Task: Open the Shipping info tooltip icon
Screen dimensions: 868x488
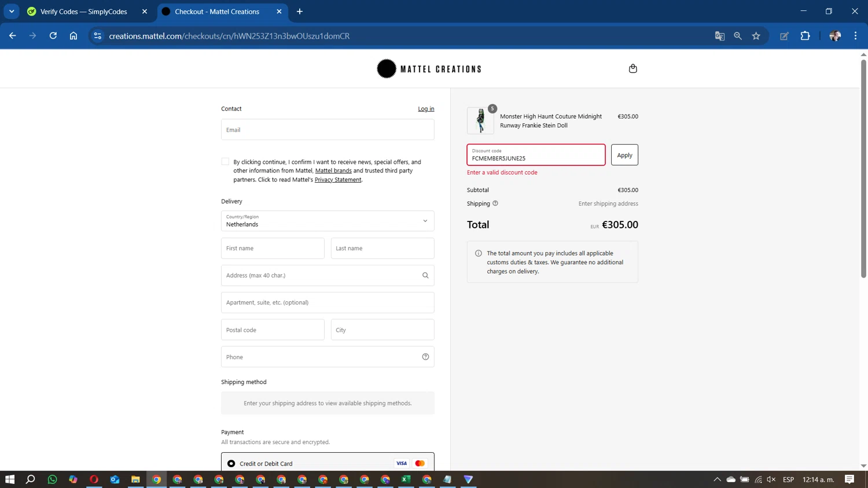Action: (x=495, y=204)
